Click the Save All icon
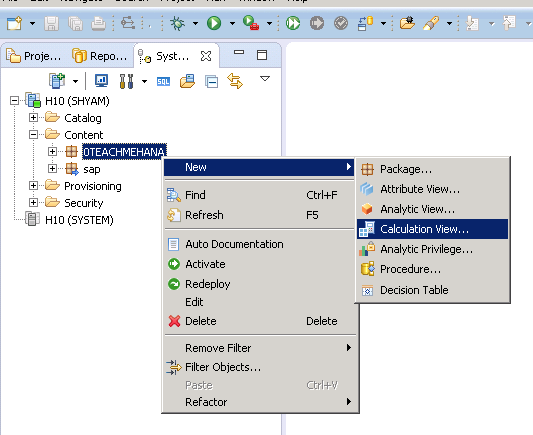 point(75,23)
